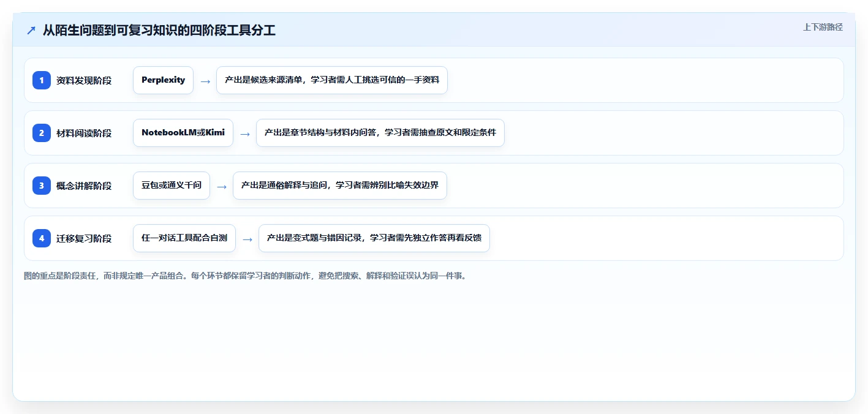This screenshot has width=868, height=414.
Task: Select the Perplexity tool chip
Action: (x=163, y=80)
